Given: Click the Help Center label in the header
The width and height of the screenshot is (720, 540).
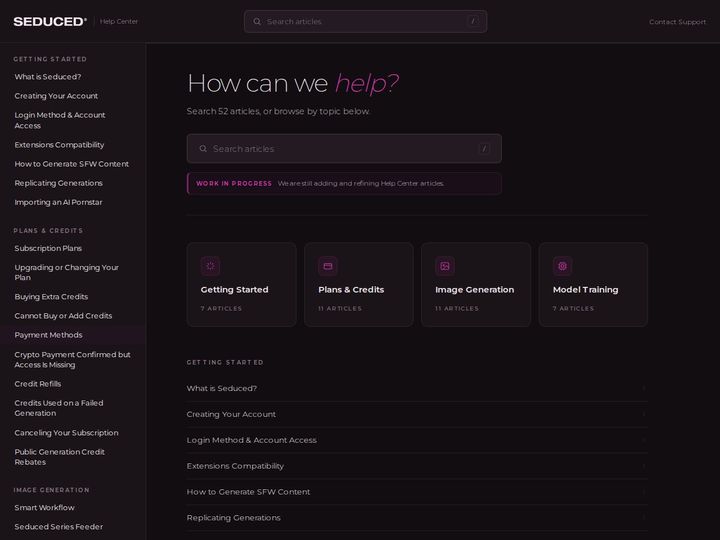Looking at the screenshot, I should click(118, 22).
